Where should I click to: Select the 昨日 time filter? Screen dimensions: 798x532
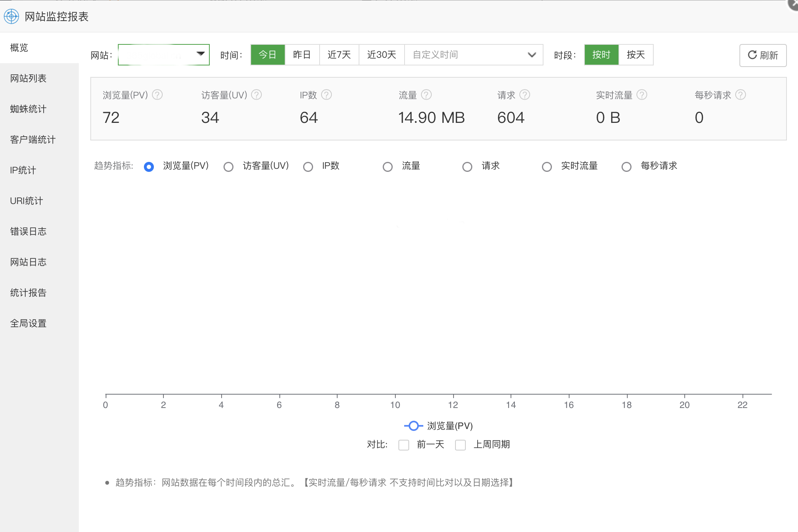pos(302,55)
